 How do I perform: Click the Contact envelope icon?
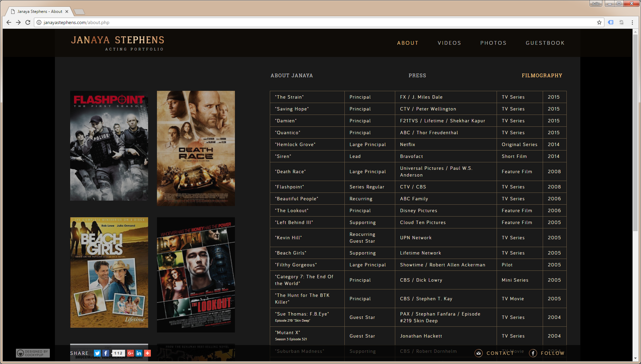point(479,353)
